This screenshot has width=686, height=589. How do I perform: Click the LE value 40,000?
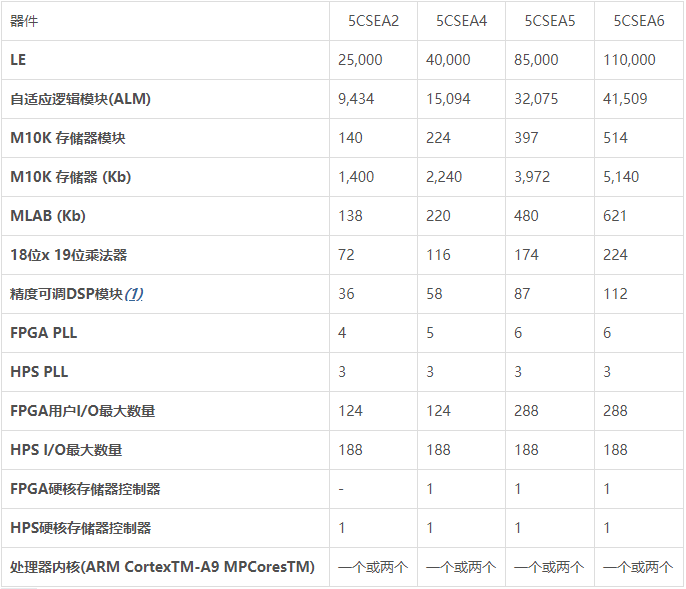click(x=448, y=60)
